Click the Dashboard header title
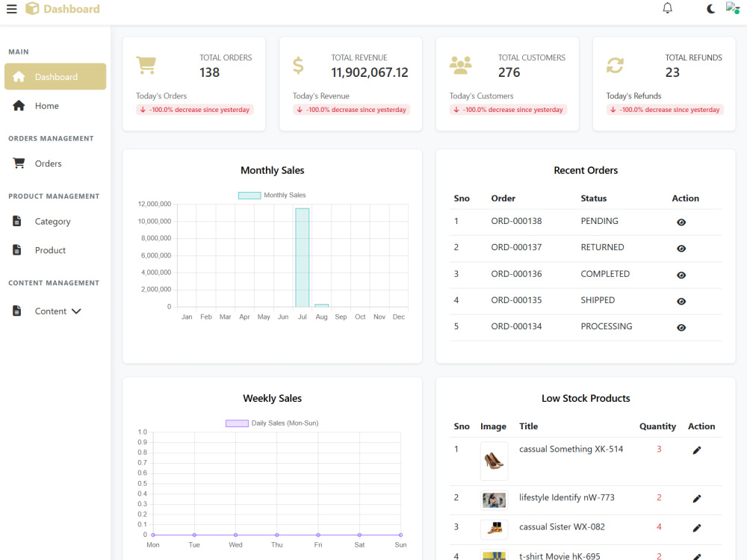Image resolution: width=747 pixels, height=560 pixels. [x=72, y=8]
